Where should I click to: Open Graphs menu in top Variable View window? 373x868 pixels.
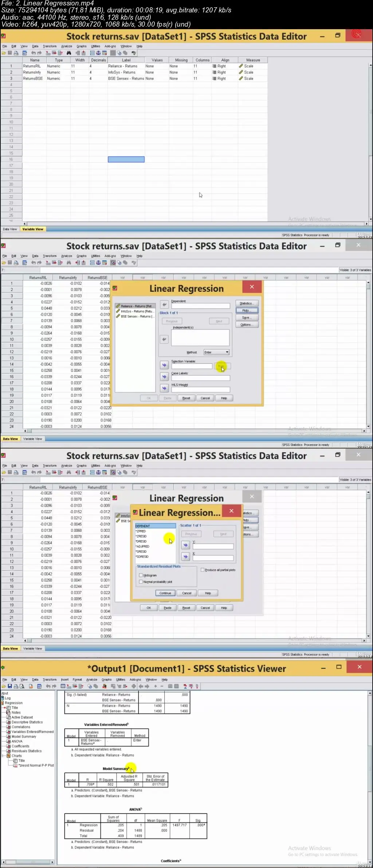pyautogui.click(x=82, y=46)
